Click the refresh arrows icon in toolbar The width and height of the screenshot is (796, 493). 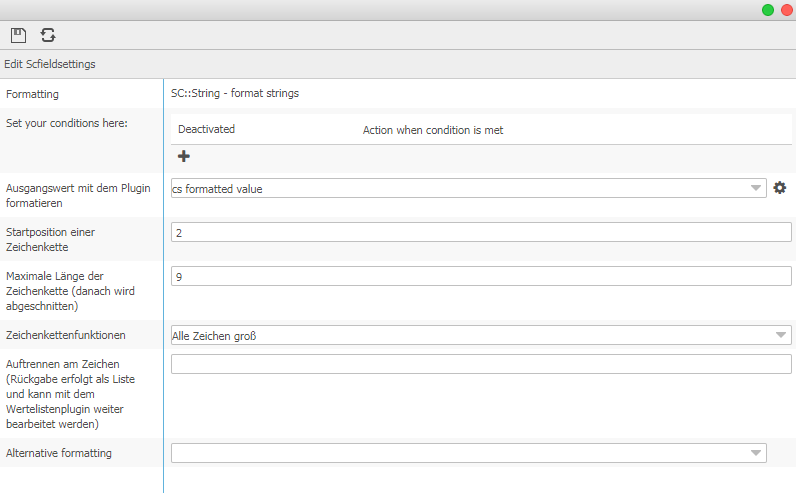coord(47,35)
